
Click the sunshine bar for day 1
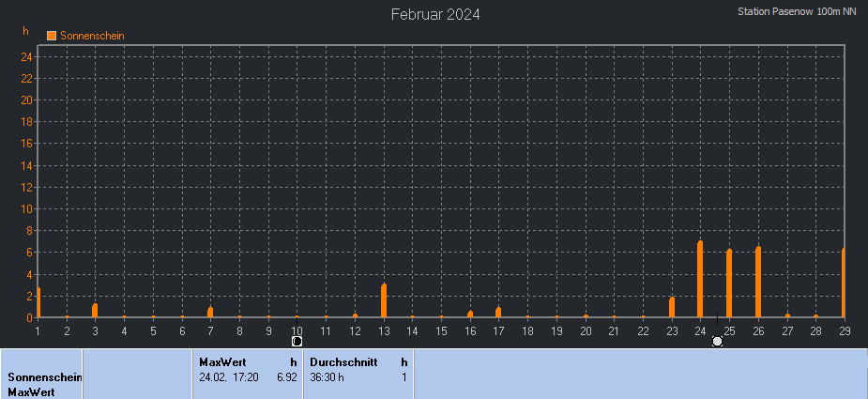pyautogui.click(x=38, y=302)
